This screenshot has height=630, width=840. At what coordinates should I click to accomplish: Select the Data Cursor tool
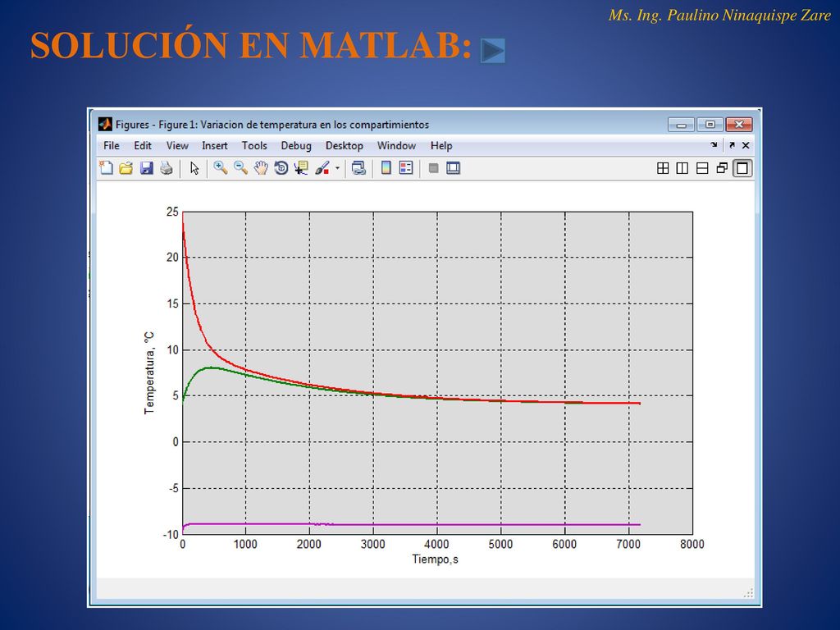click(x=301, y=168)
